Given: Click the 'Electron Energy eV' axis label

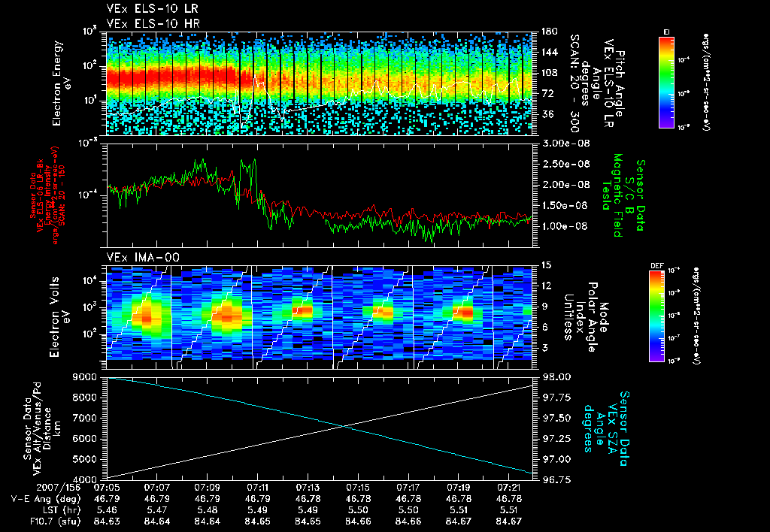Looking at the screenshot, I should pyautogui.click(x=63, y=83).
